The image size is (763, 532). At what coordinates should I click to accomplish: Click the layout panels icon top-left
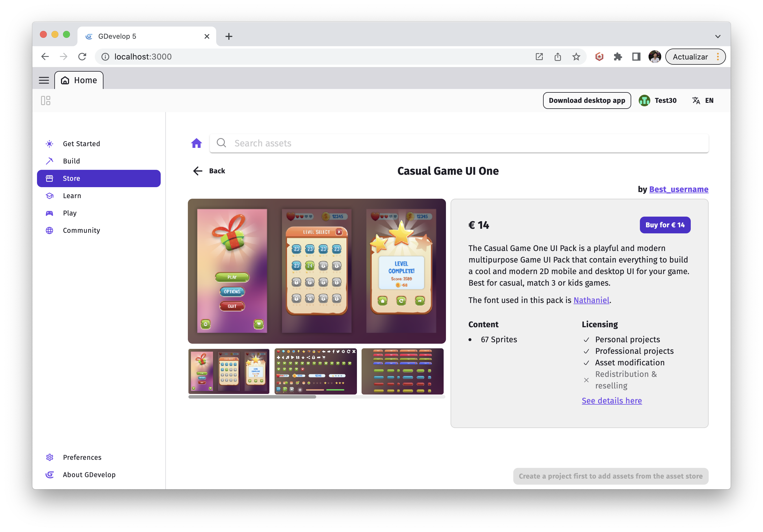[x=46, y=100]
